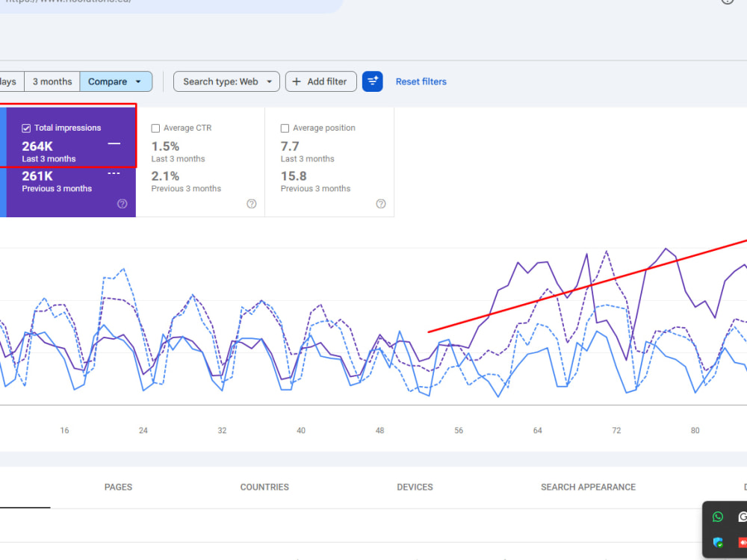The height and width of the screenshot is (560, 747).
Task: Select the 3 months date range
Action: (52, 81)
